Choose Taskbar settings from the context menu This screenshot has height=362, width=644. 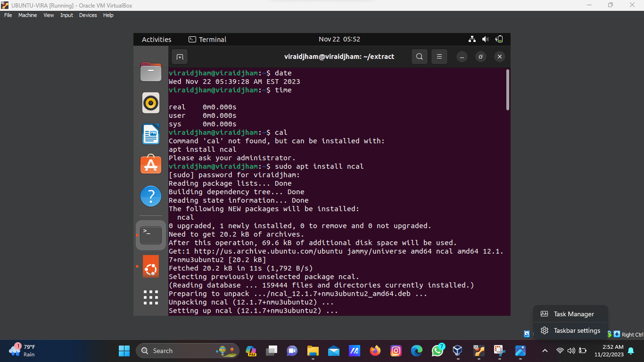(570, 330)
